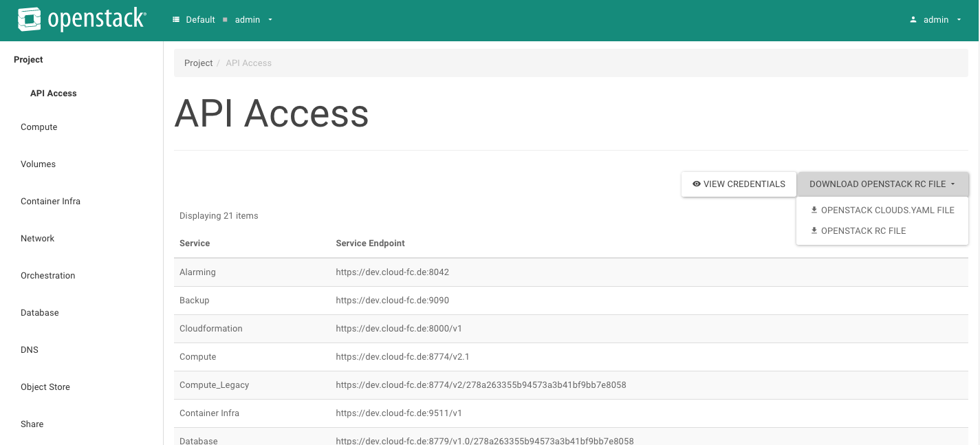The height and width of the screenshot is (445, 980).
Task: Click endpoint https://dev.cloud-fc.de:8000/v1
Action: [399, 329]
